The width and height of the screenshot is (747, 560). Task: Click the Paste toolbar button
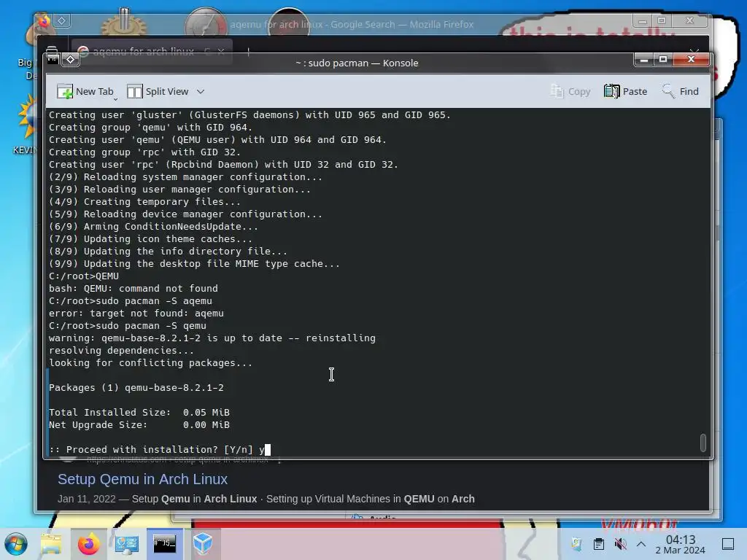(x=625, y=91)
